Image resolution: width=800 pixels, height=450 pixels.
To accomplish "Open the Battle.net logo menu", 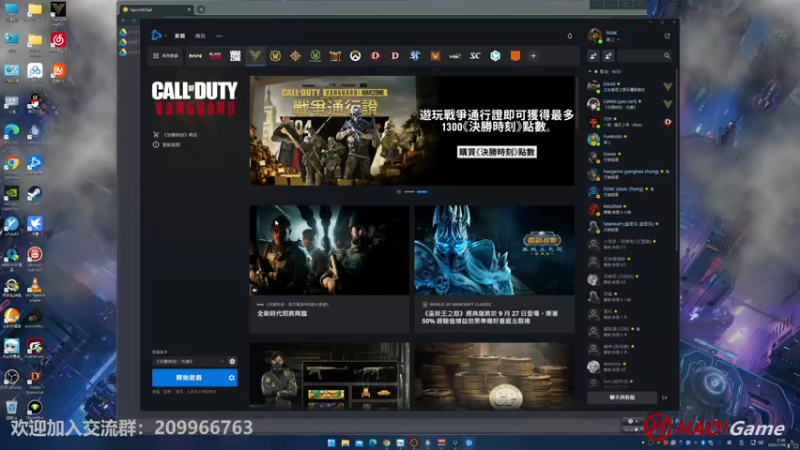I will tap(156, 35).
